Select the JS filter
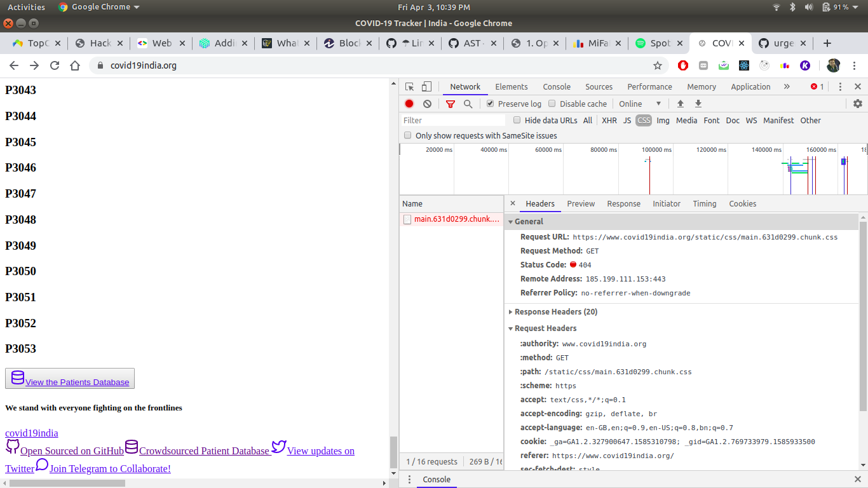This screenshot has height=488, width=868. point(627,120)
